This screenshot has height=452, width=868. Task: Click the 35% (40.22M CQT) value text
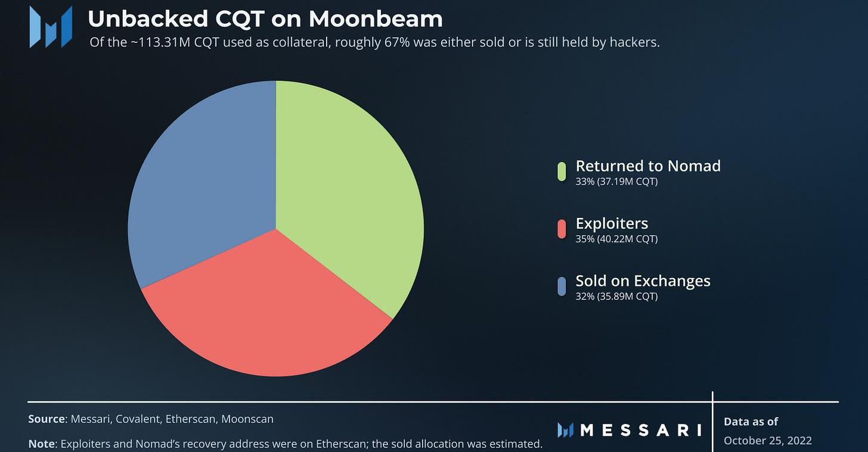click(x=616, y=239)
